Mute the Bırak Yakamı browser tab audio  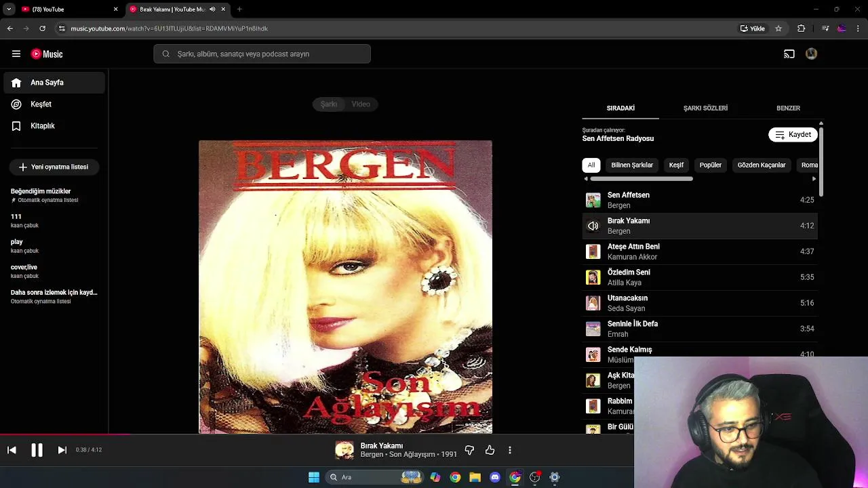pos(212,9)
